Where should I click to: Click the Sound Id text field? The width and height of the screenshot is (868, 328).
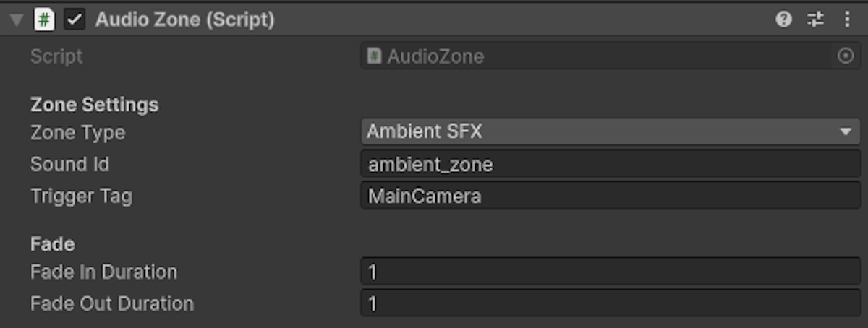(x=610, y=164)
